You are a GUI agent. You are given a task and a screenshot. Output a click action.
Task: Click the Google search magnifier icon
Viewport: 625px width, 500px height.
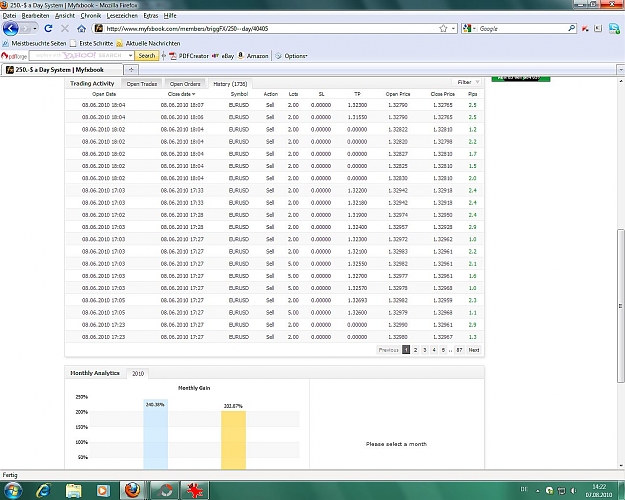[x=571, y=28]
